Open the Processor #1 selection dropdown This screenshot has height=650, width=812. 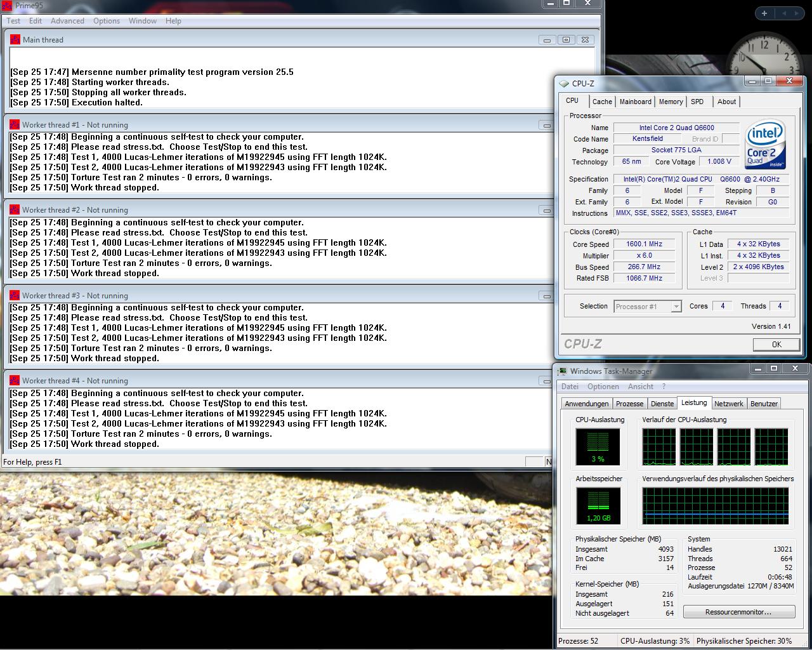click(x=648, y=307)
